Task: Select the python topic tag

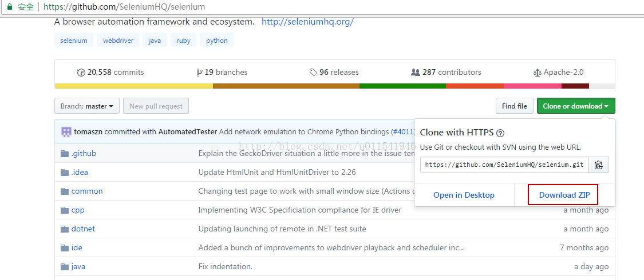Action: 217,41
